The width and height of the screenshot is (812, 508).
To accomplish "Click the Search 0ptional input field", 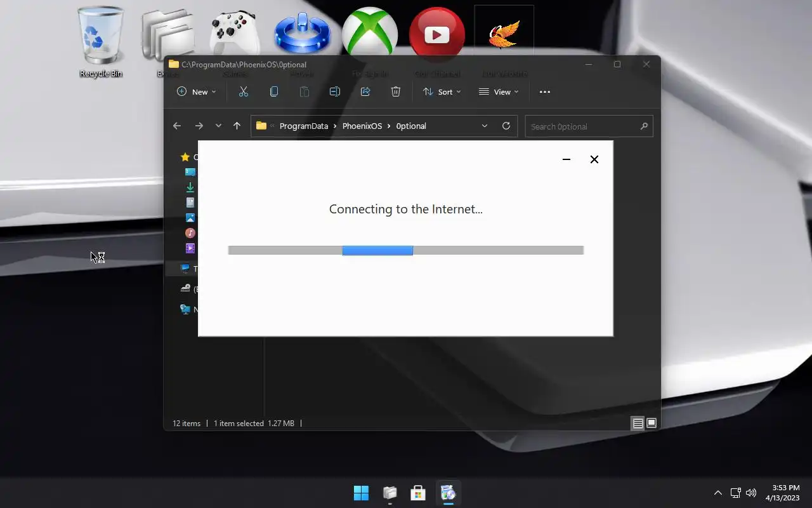I will [x=589, y=126].
